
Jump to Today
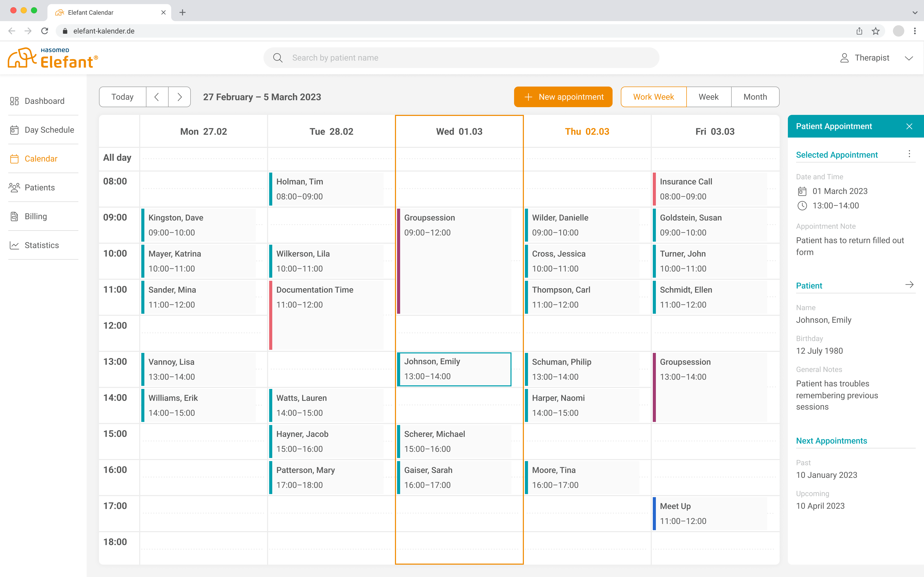[x=122, y=97]
